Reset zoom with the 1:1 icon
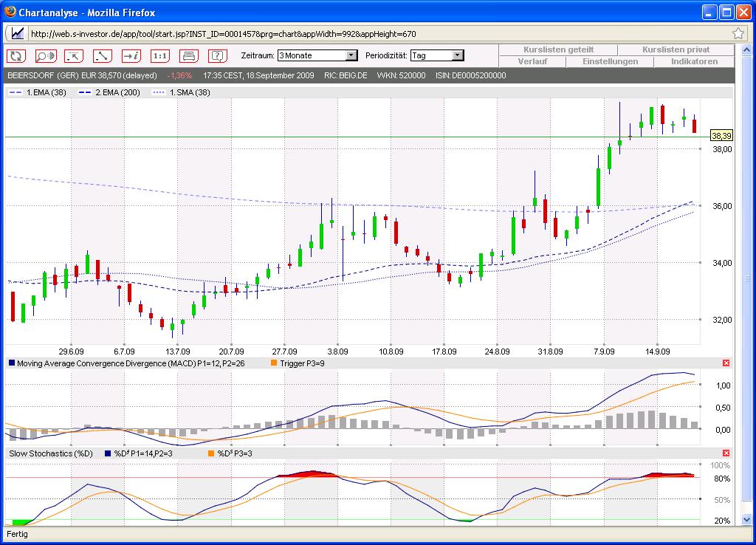 tap(160, 55)
